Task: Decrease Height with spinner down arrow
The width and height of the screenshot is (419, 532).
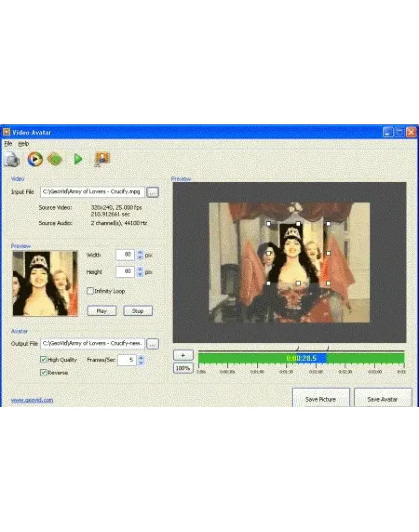Action: pyautogui.click(x=140, y=275)
